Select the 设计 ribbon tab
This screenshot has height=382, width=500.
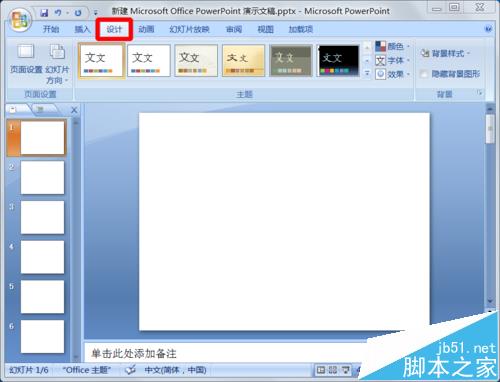(114, 29)
